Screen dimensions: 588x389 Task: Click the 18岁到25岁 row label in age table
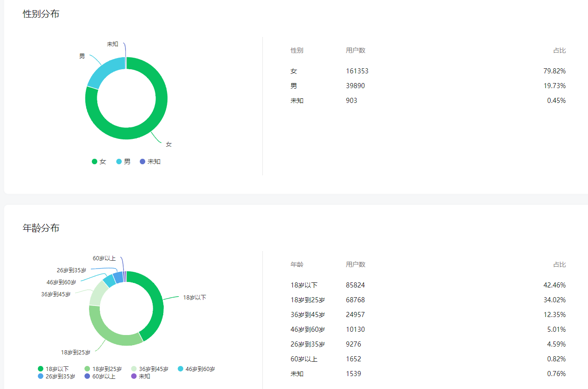click(x=308, y=300)
